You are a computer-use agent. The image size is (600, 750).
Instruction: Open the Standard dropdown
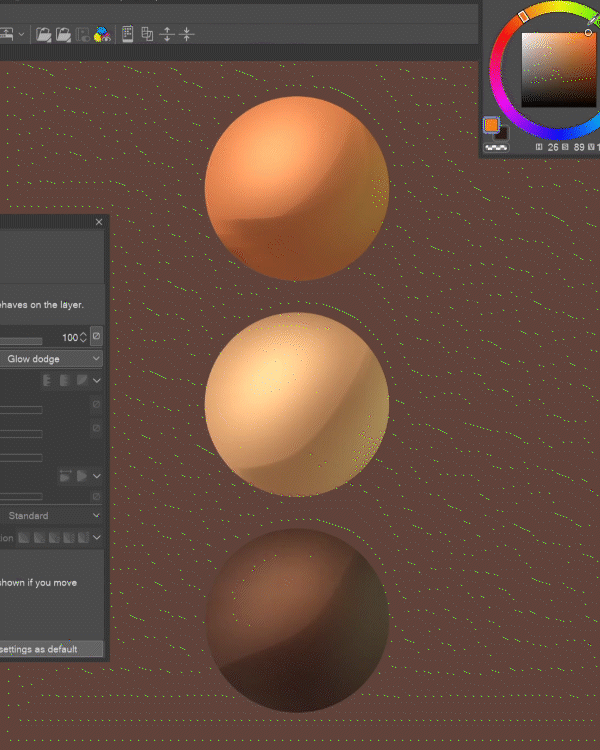pyautogui.click(x=51, y=516)
